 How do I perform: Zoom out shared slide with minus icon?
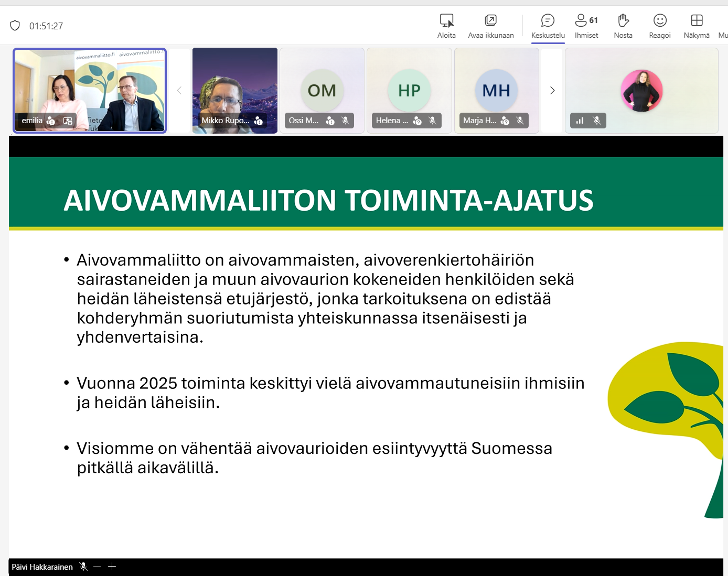(x=97, y=567)
